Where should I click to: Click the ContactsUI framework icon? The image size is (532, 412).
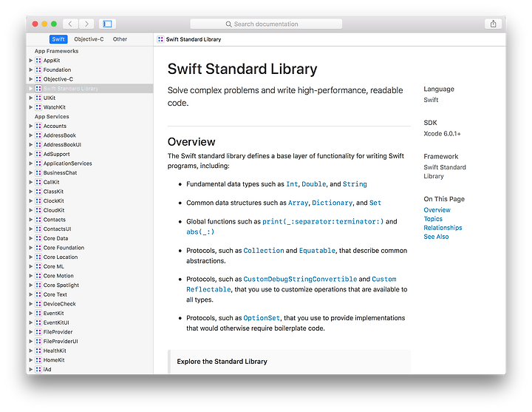pyautogui.click(x=38, y=229)
